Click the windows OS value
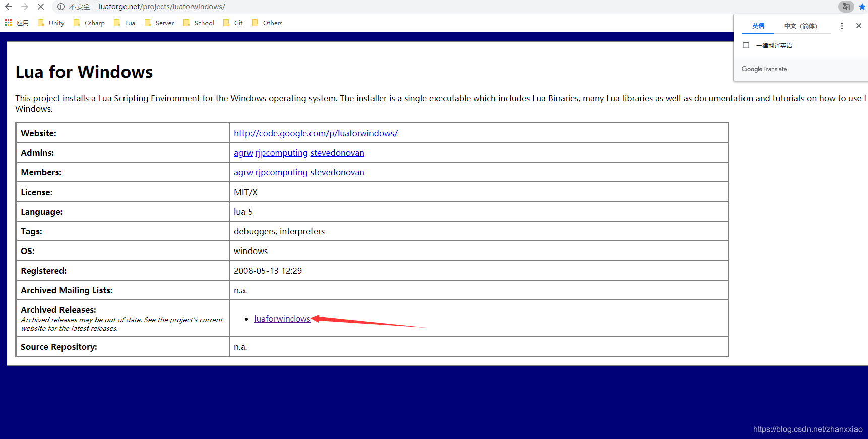The image size is (868, 439). (251, 251)
